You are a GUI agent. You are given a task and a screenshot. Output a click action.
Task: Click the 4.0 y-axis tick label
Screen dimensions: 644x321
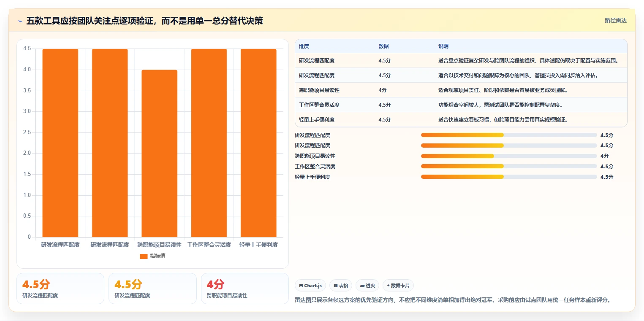[27, 70]
